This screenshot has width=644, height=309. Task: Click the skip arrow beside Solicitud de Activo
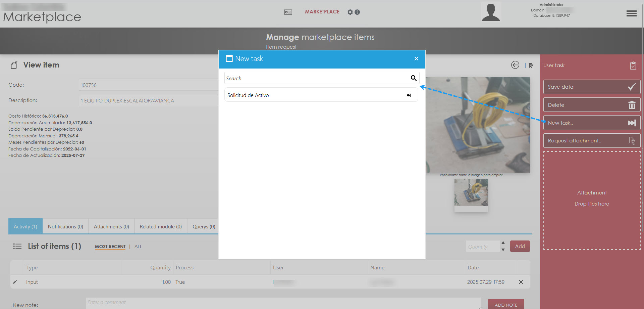(x=409, y=95)
